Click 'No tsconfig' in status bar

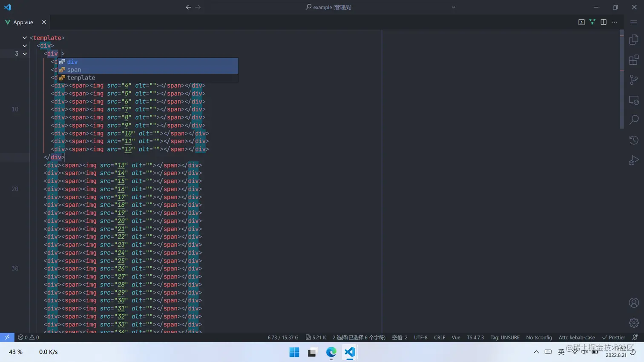point(539,337)
